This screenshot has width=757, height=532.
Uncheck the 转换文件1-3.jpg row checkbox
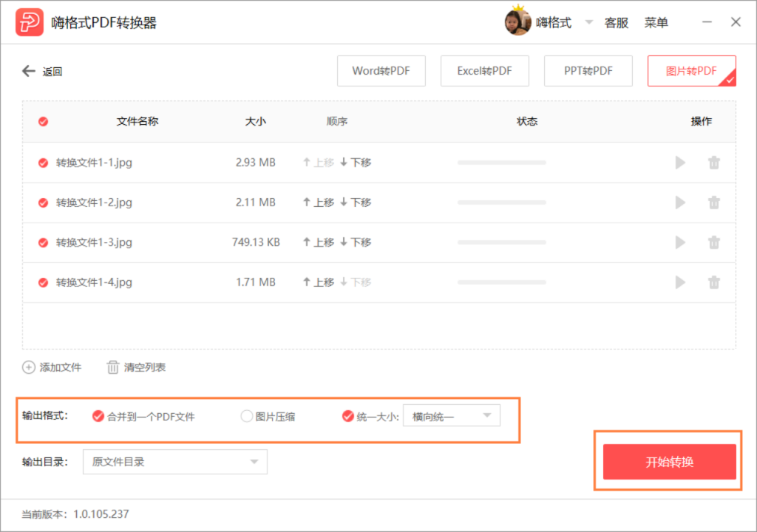[44, 242]
